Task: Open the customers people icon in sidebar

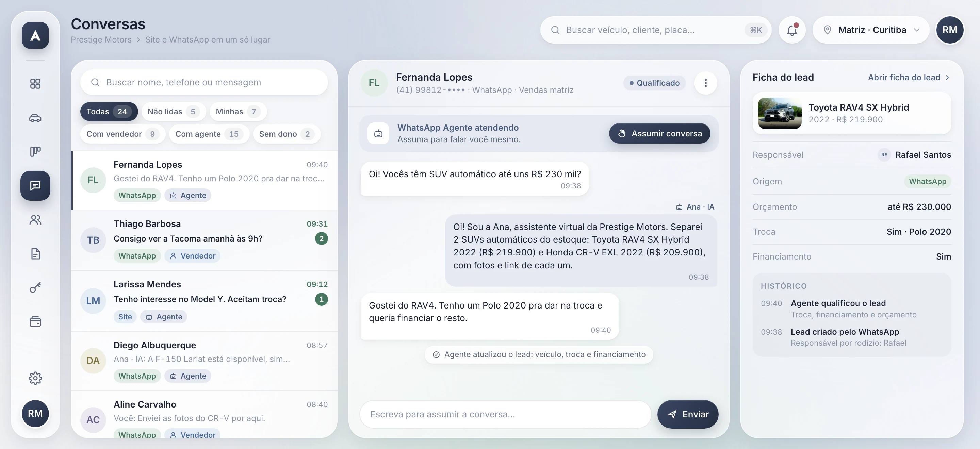Action: 35,220
